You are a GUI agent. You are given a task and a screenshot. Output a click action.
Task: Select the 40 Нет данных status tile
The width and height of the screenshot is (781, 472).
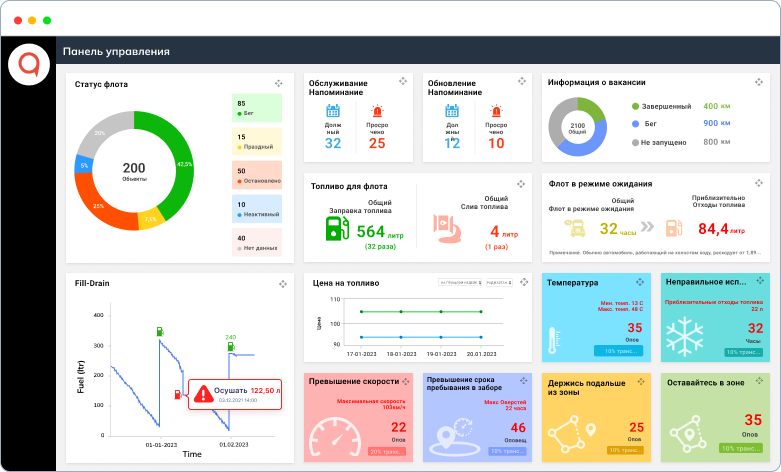[x=257, y=242]
